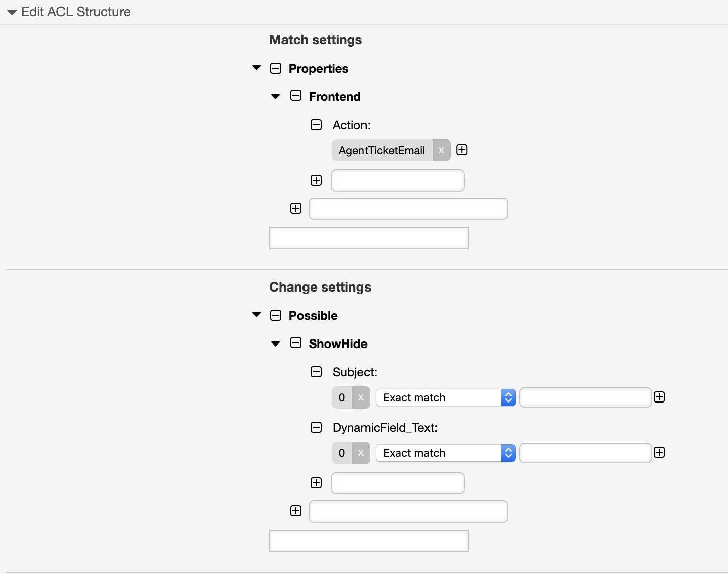Screen dimensions: 728x574
Task: Remove the Subject entry with minus icon
Action: click(x=316, y=372)
